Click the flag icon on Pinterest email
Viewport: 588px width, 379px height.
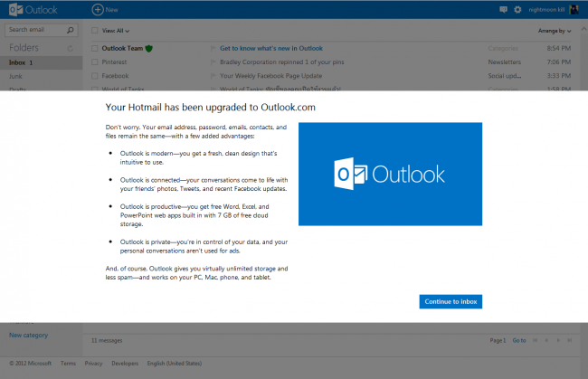click(x=213, y=62)
